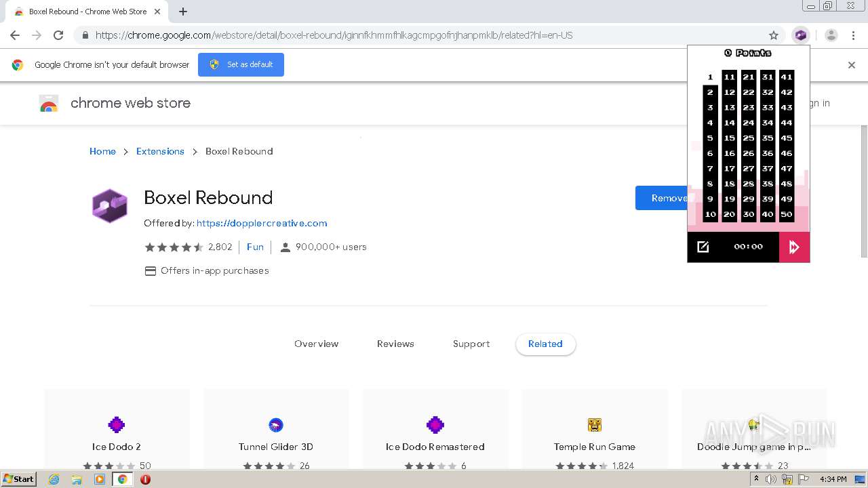Open the Chrome profile avatar icon
The image size is (868, 488).
click(831, 35)
